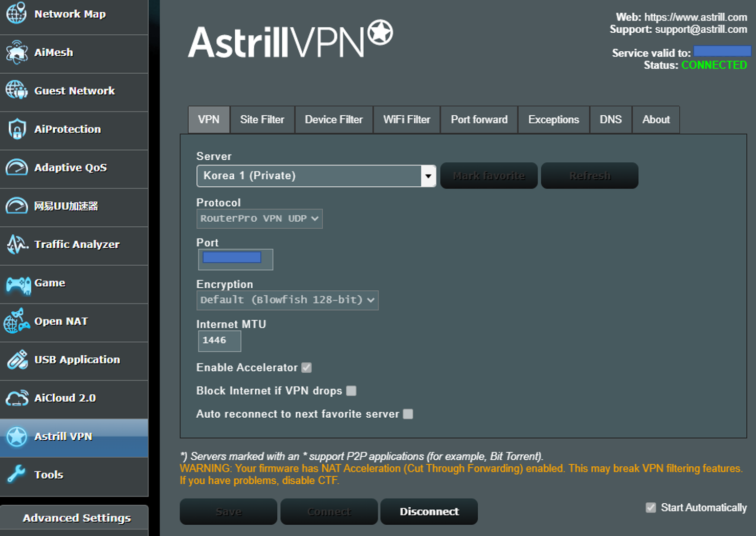Image resolution: width=756 pixels, height=536 pixels.
Task: Switch to the Device Filter tab
Action: click(x=334, y=119)
